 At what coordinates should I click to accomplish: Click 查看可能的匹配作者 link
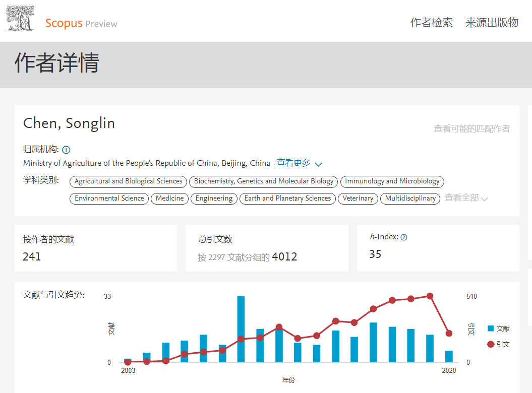pos(471,128)
